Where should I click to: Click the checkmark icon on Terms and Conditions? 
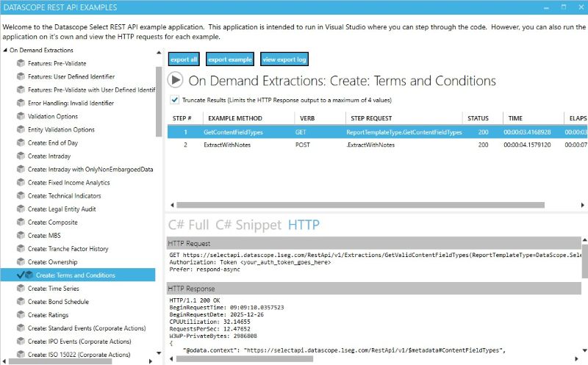click(20, 275)
